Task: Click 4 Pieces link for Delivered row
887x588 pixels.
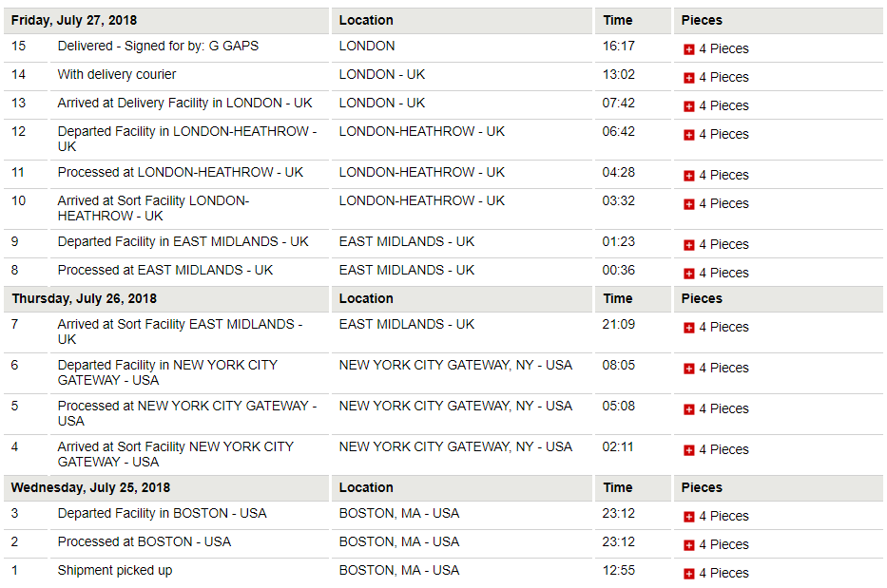Action: click(x=723, y=49)
